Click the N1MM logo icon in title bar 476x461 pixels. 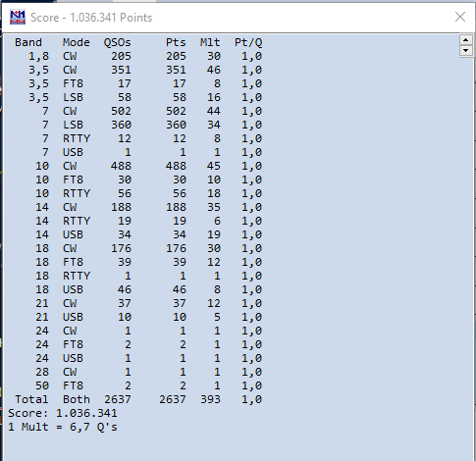[x=18, y=17]
